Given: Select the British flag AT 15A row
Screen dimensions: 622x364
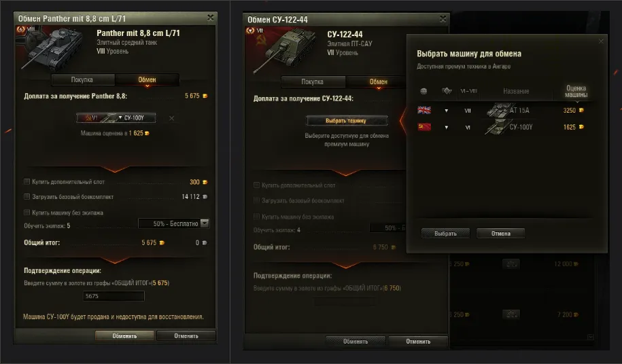Looking at the screenshot, I should (501, 110).
